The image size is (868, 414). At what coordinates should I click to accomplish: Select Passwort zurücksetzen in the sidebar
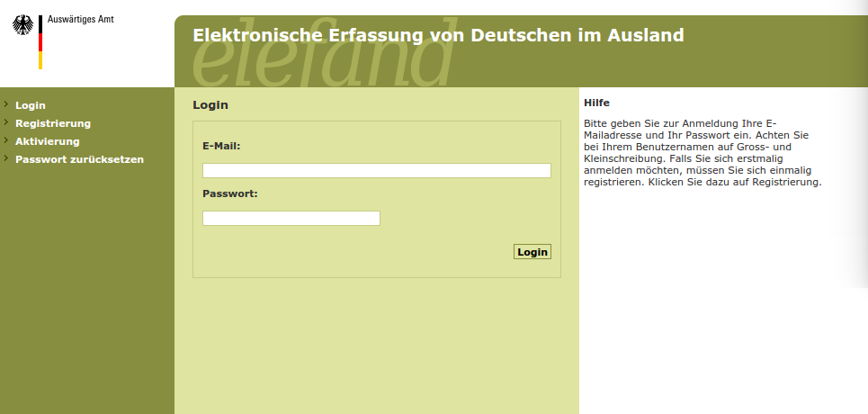coord(79,159)
